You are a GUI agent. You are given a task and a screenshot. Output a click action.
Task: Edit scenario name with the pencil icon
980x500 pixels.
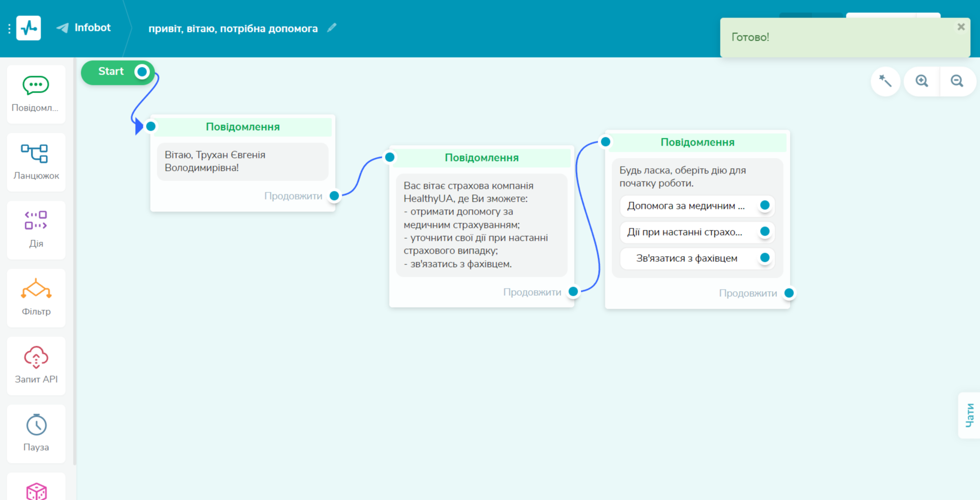332,28
